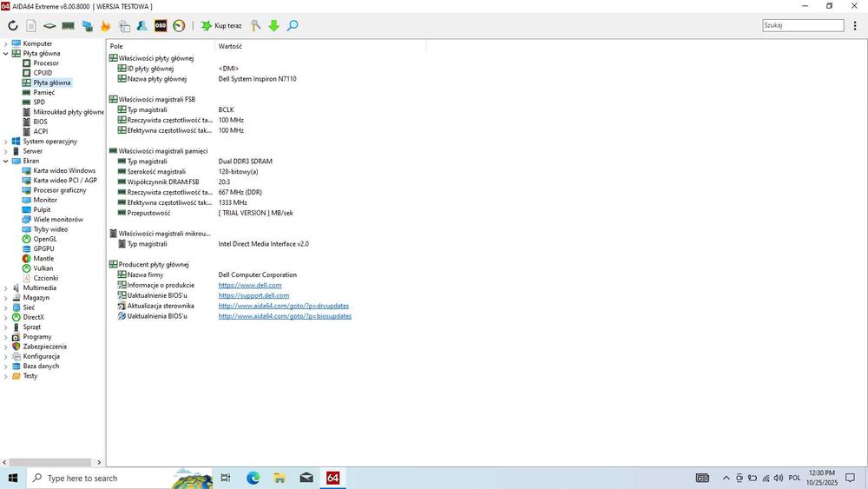Open the Mail app in taskbar
The image size is (868, 489).
click(x=306, y=478)
